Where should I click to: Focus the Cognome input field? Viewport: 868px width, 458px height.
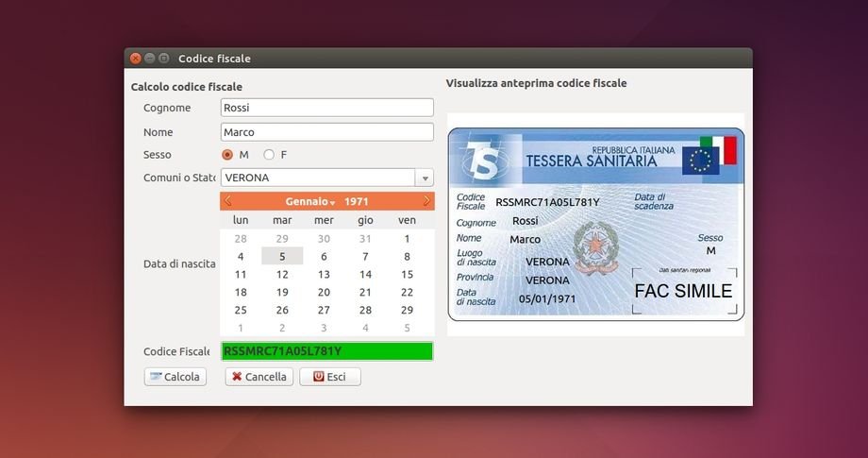tap(327, 108)
